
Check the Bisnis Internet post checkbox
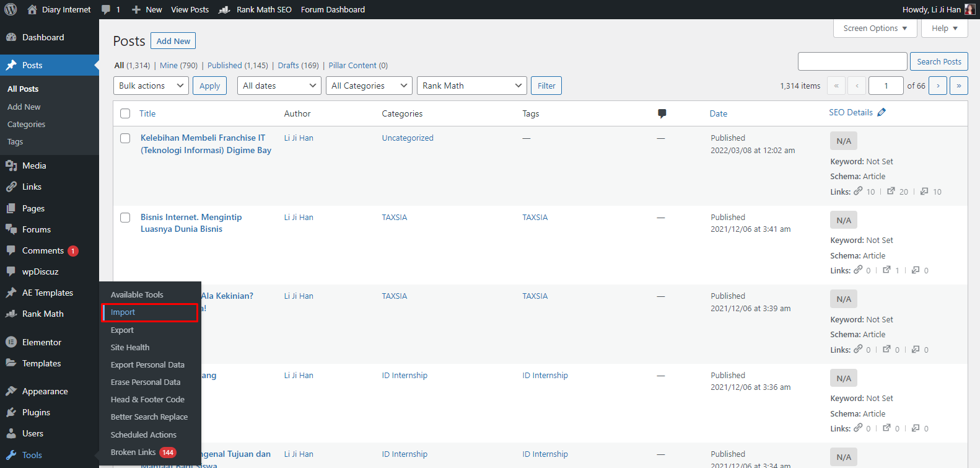[125, 218]
